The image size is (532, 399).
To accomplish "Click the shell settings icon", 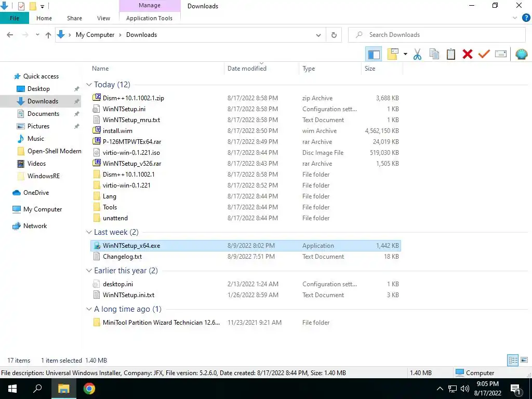I will 521,54.
